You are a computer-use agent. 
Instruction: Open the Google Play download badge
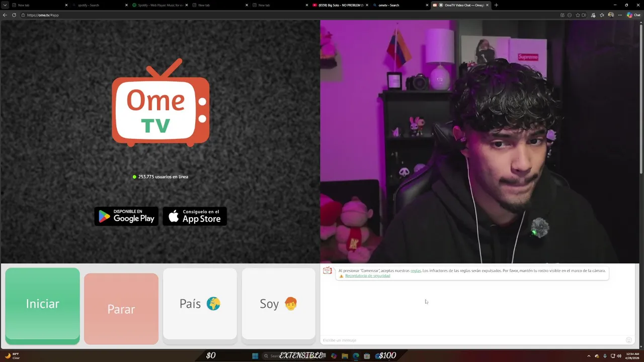126,216
